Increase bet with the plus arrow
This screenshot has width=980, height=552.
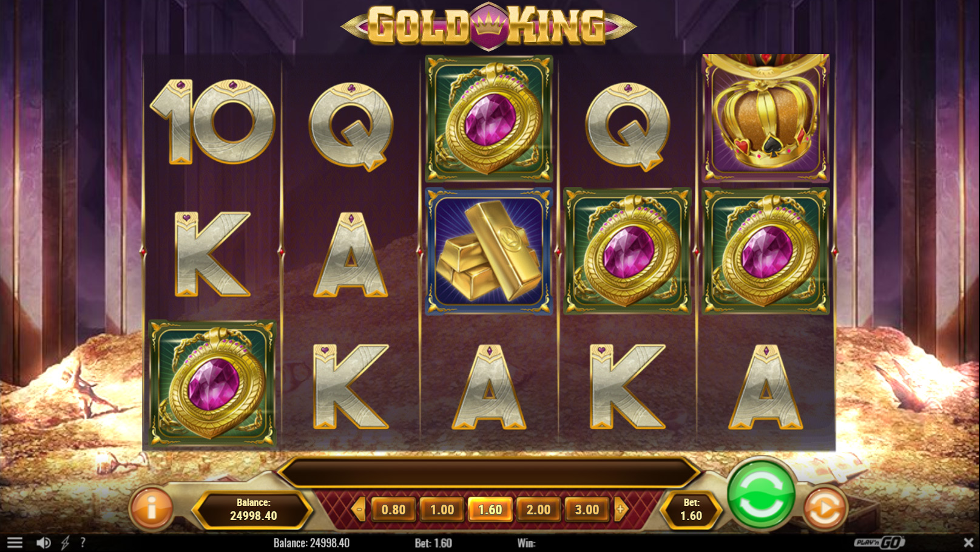[x=621, y=509]
